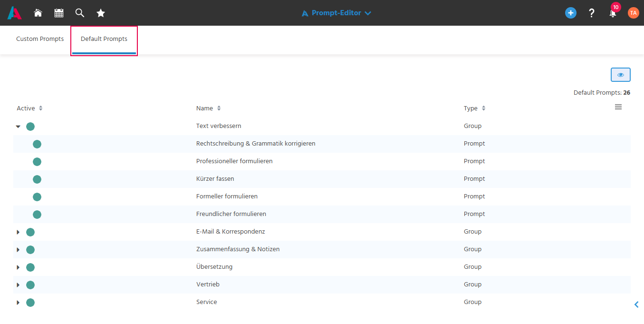Image resolution: width=644 pixels, height=324 pixels.
Task: Toggle active status of Formeller formulieren
Action: 37,197
